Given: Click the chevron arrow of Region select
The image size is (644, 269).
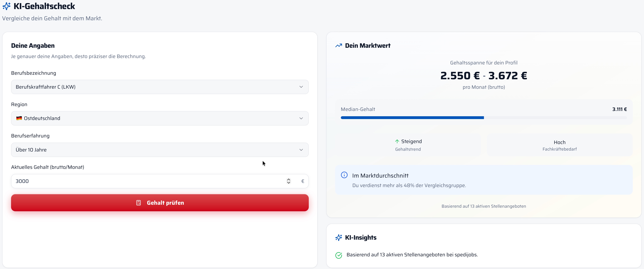Looking at the screenshot, I should click(x=301, y=118).
